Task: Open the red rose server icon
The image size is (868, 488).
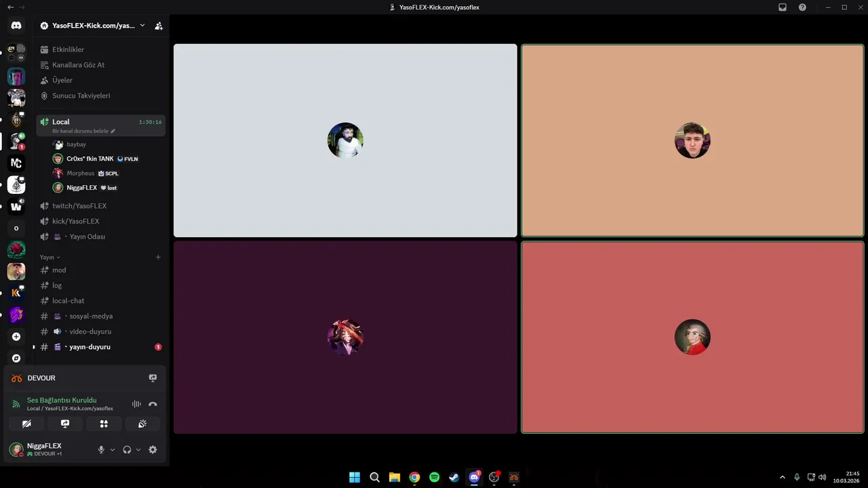Action: click(16, 250)
